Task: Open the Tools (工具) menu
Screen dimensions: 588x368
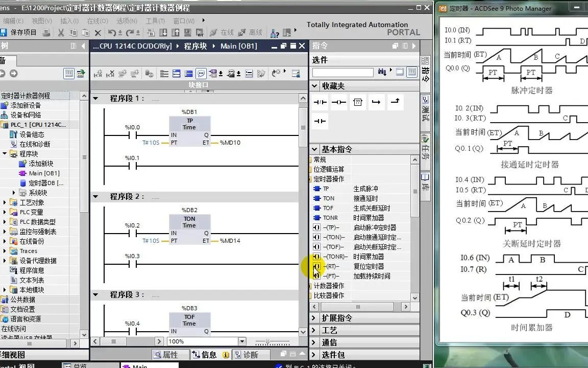Action: (x=155, y=21)
